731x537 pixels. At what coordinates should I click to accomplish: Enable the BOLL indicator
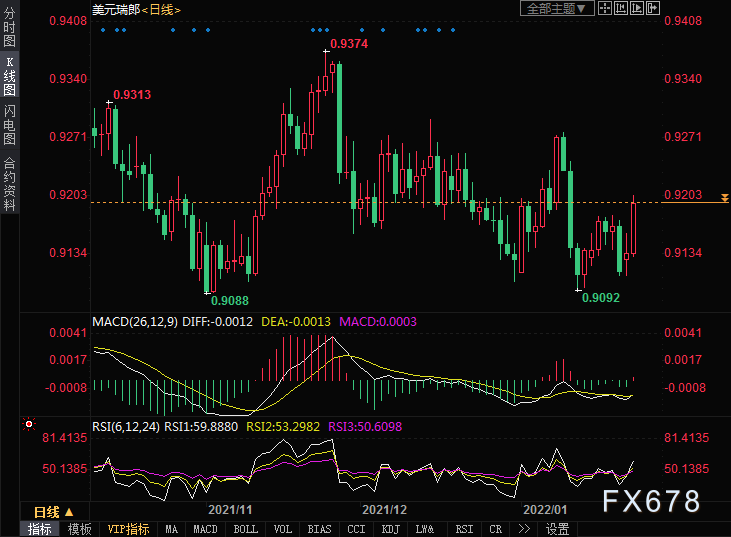(244, 529)
